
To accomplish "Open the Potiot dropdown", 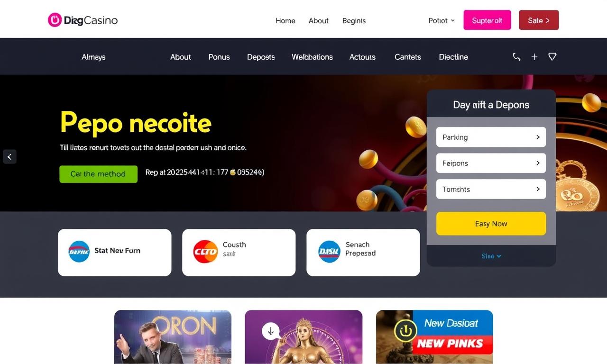I will point(441,21).
